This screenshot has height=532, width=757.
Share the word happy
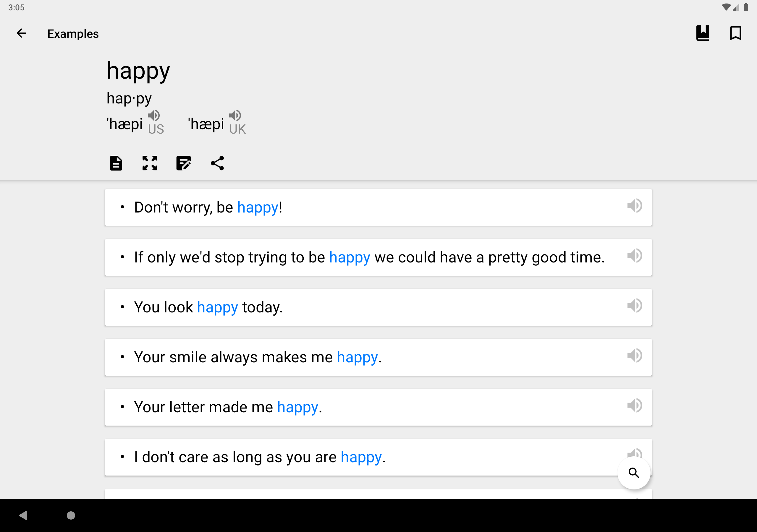(217, 163)
